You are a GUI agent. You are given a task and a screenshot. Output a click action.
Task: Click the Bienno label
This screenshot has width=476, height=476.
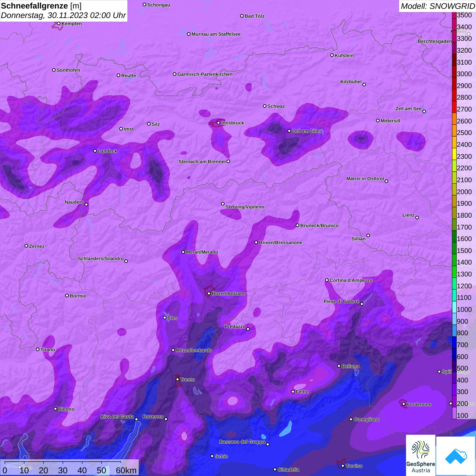pos(66,409)
